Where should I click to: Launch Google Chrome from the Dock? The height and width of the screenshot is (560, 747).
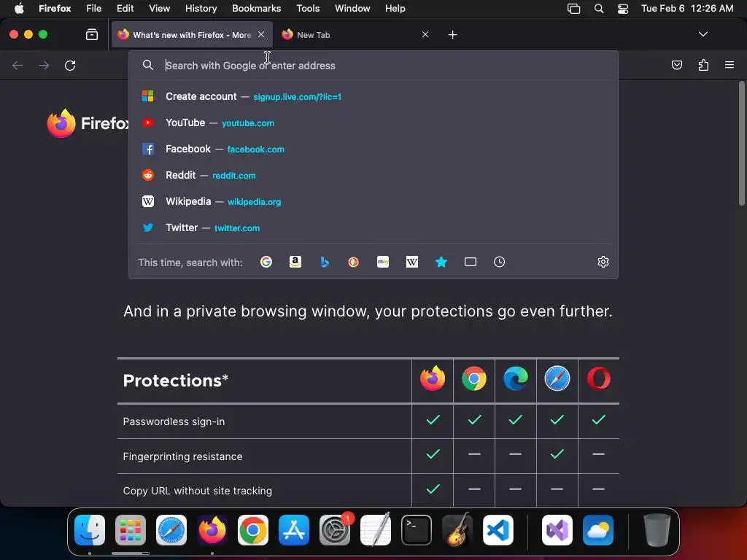pos(253,530)
